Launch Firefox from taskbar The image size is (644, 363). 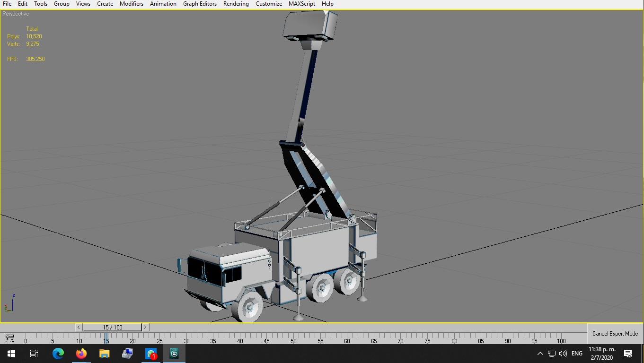click(81, 354)
